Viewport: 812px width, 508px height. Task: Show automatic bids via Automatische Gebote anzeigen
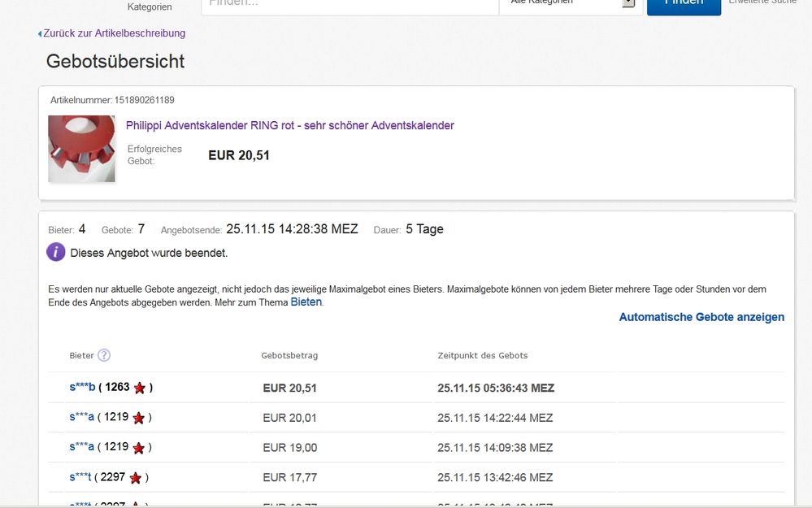(701, 317)
